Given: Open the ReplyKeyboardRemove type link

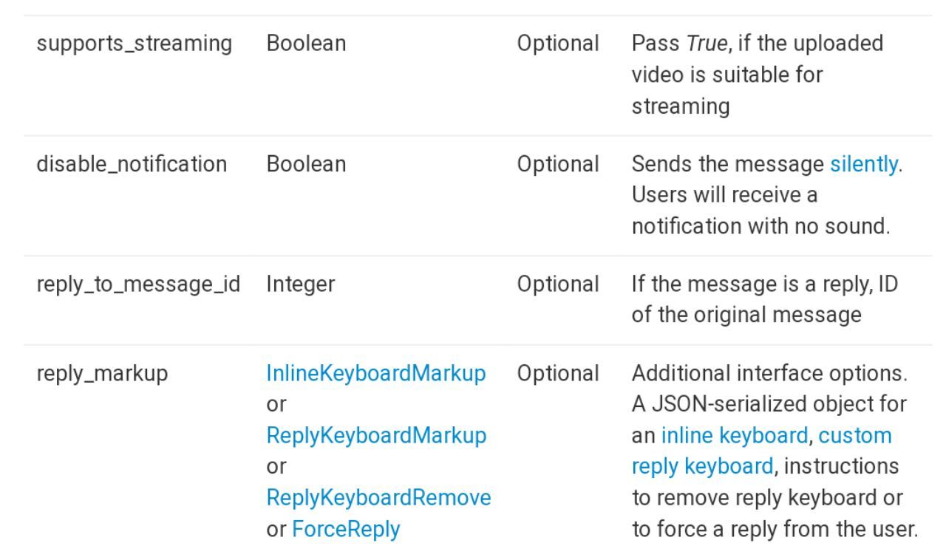Looking at the screenshot, I should click(x=378, y=498).
